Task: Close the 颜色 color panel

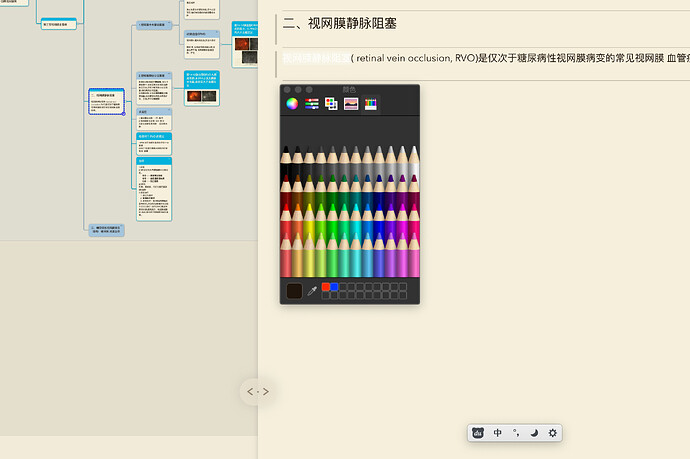Action: click(x=287, y=90)
